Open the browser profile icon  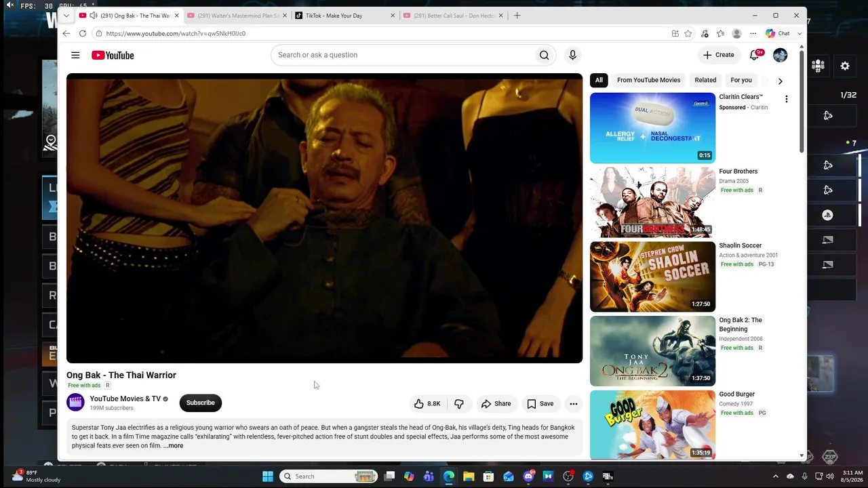736,33
